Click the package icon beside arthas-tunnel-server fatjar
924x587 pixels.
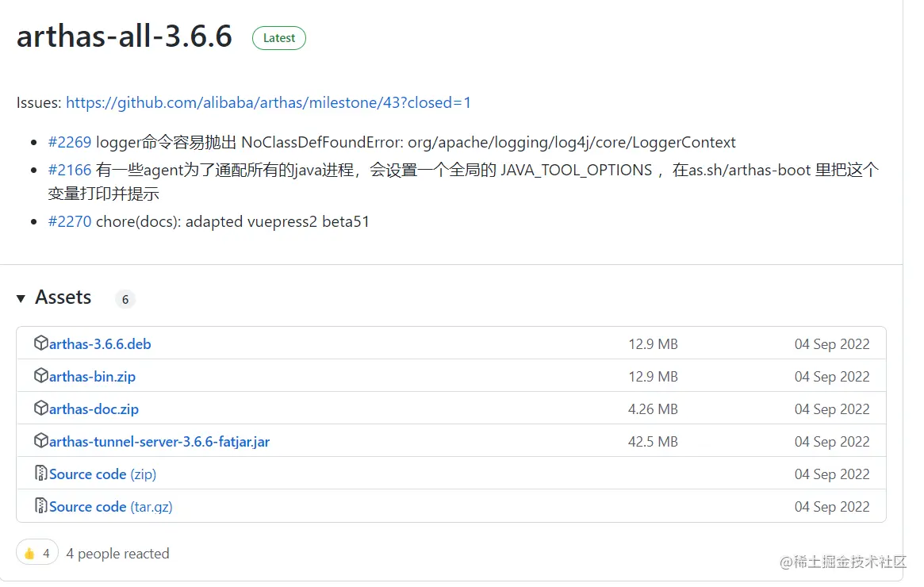pyautogui.click(x=40, y=440)
